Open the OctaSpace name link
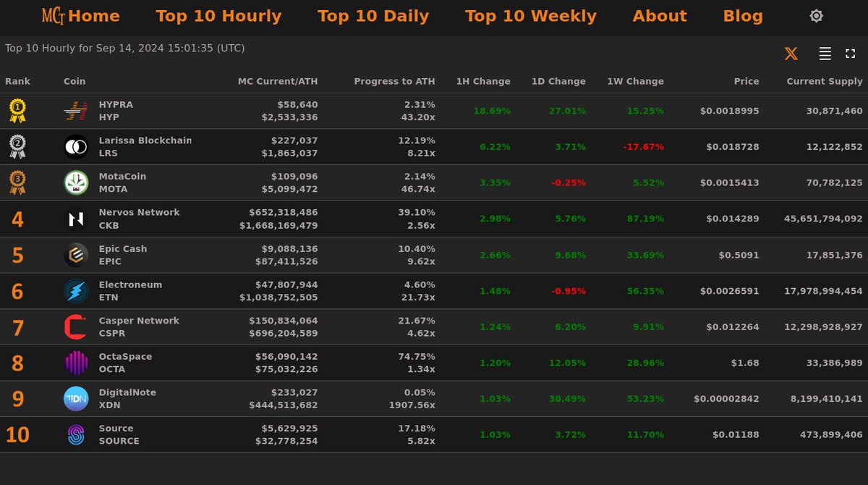This screenshot has height=485, width=868. tap(126, 356)
